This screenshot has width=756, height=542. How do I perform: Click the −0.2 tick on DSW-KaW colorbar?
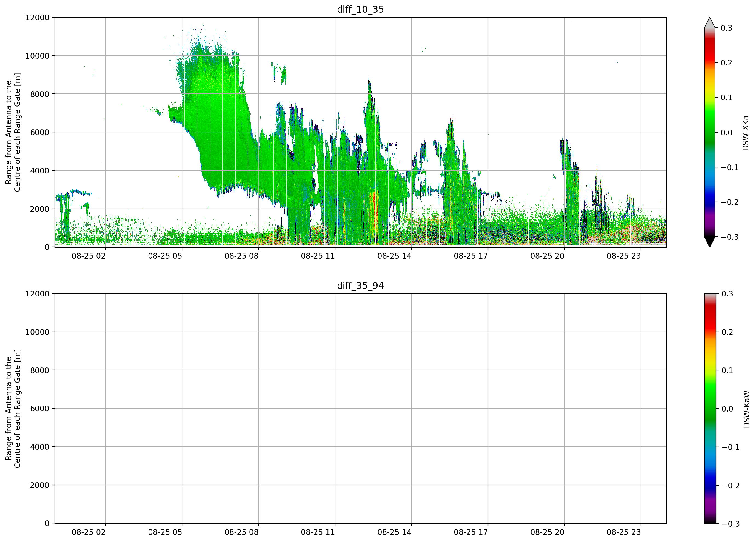[731, 485]
